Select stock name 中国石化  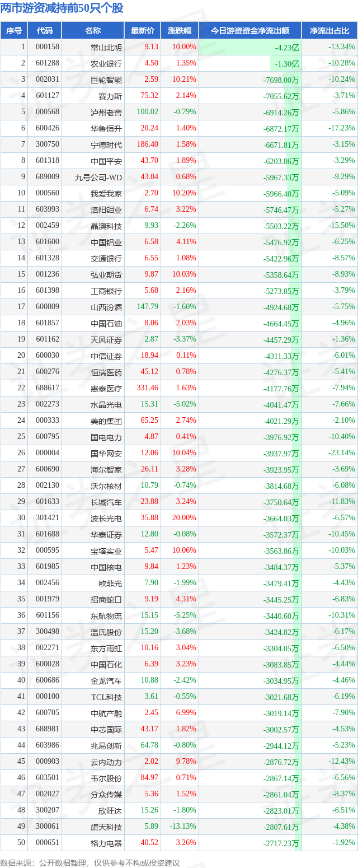click(x=106, y=664)
